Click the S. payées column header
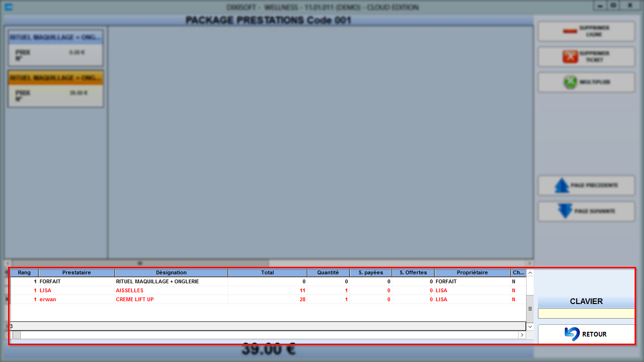Image resolution: width=644 pixels, height=362 pixels. [371, 272]
